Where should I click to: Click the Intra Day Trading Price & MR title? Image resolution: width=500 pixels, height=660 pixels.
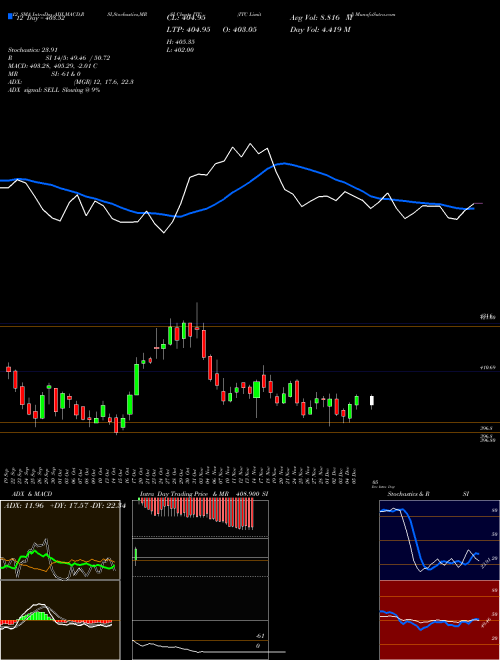click(x=204, y=494)
